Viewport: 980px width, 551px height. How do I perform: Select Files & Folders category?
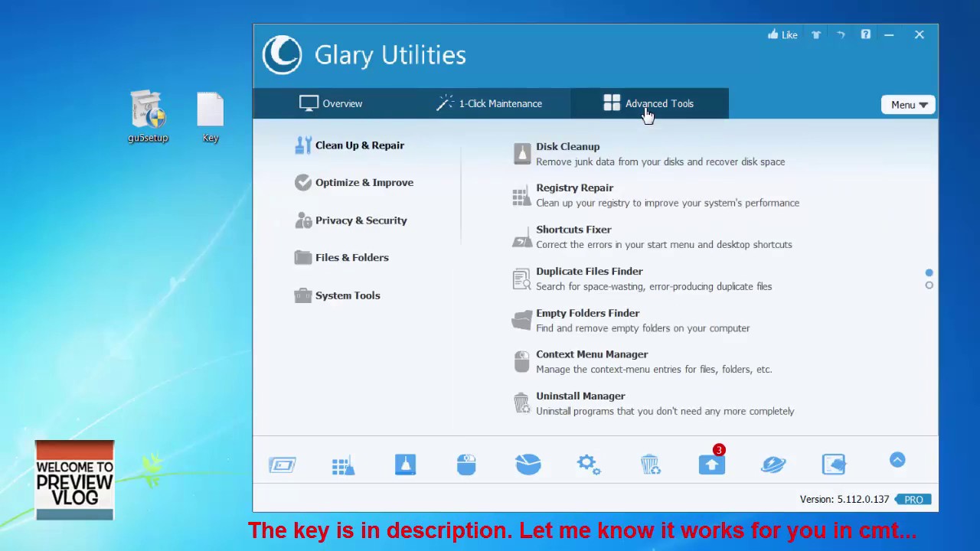[x=341, y=258]
